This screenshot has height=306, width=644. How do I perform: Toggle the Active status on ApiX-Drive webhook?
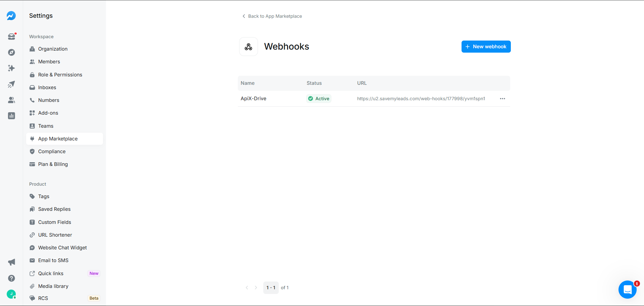point(318,99)
